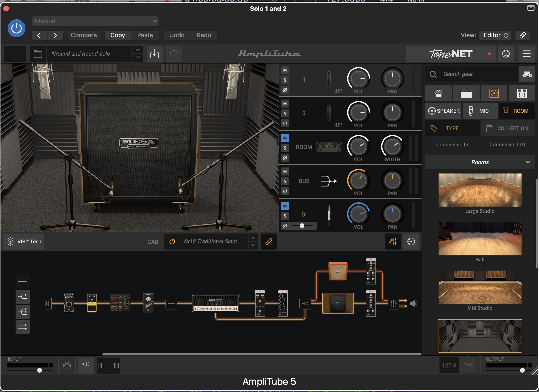This screenshot has height=392, width=539.
Task: Select next cabinet with down arrow
Action: pos(253,245)
